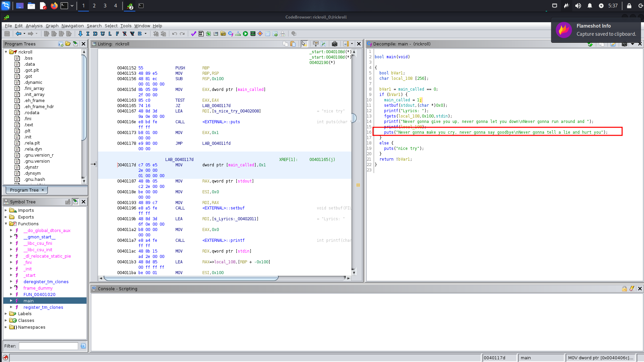Screen dimensions: 644x362
Task: Navigate to next Data with D icon
Action: tap(95, 34)
